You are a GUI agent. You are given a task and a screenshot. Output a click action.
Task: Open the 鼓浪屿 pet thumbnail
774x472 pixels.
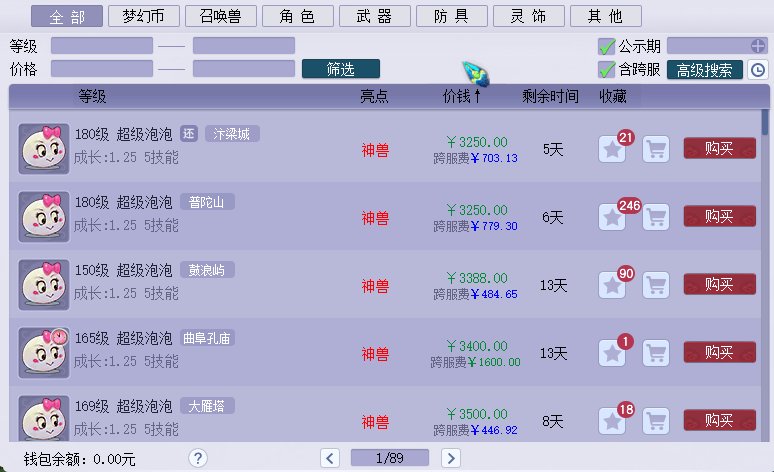(x=44, y=285)
